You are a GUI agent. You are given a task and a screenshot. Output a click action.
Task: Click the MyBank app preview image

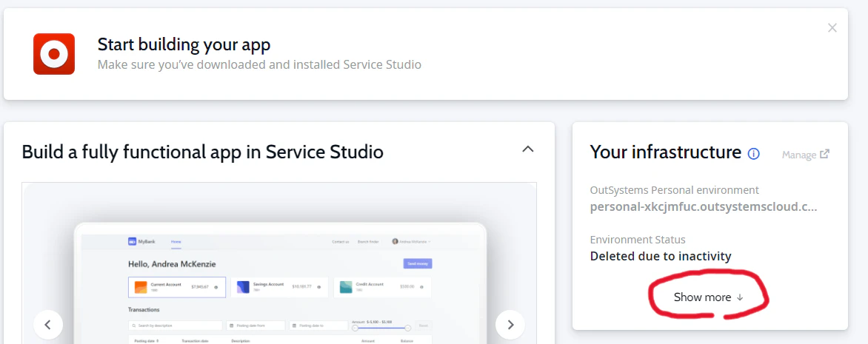pyautogui.click(x=279, y=263)
